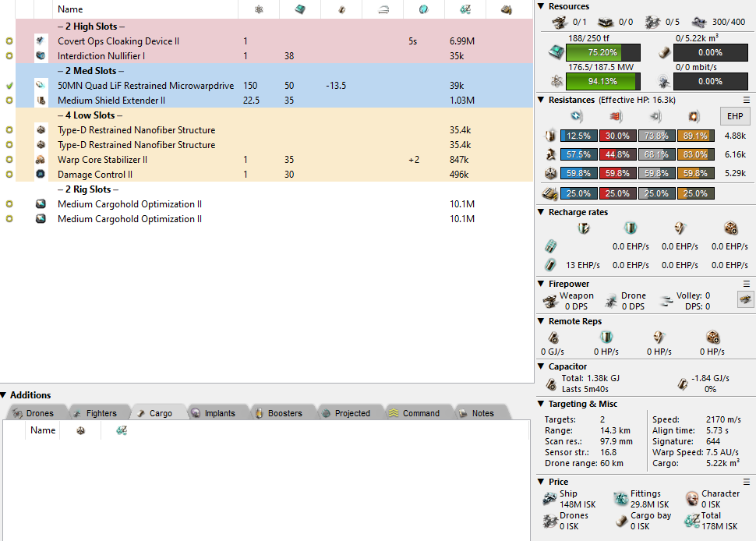Collapse the Additions panel

pos(4,395)
